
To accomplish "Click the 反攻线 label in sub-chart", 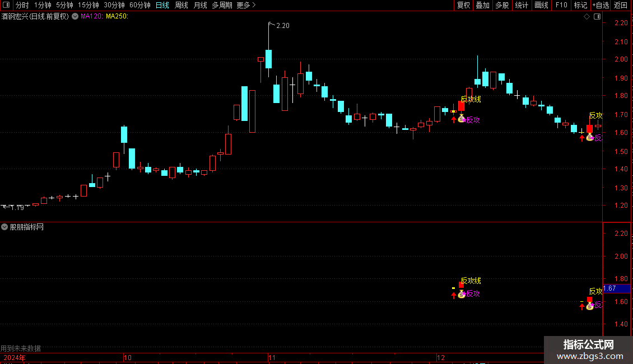I will 471,281.
